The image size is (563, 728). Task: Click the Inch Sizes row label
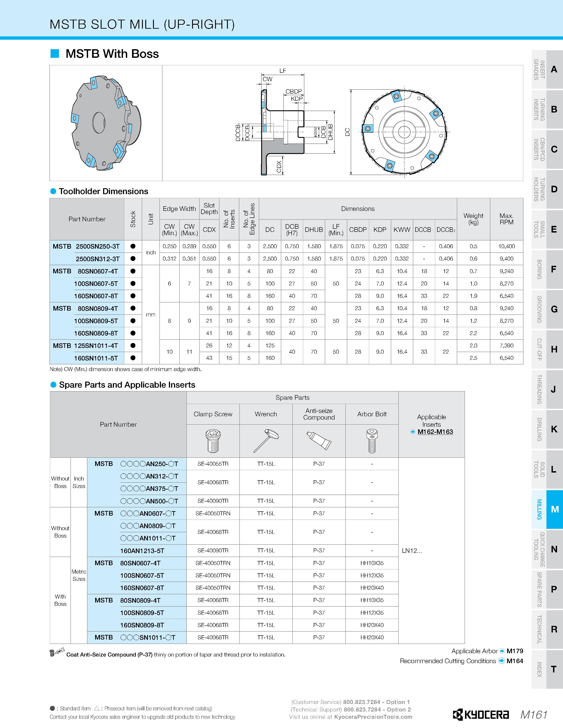79,482
